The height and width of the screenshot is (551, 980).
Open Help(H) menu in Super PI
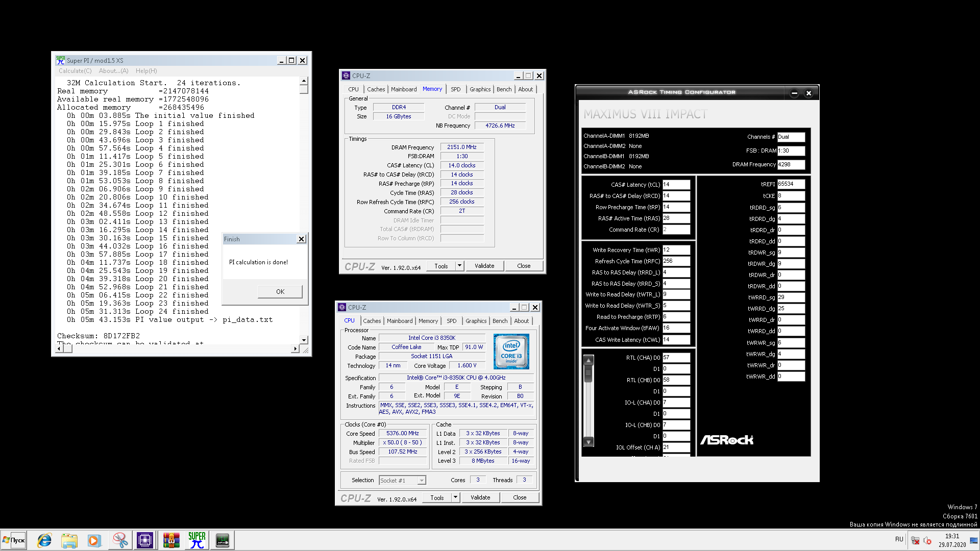[146, 71]
